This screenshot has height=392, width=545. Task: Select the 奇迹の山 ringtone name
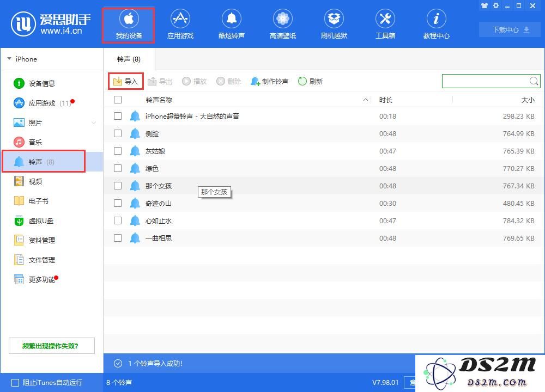coord(159,204)
